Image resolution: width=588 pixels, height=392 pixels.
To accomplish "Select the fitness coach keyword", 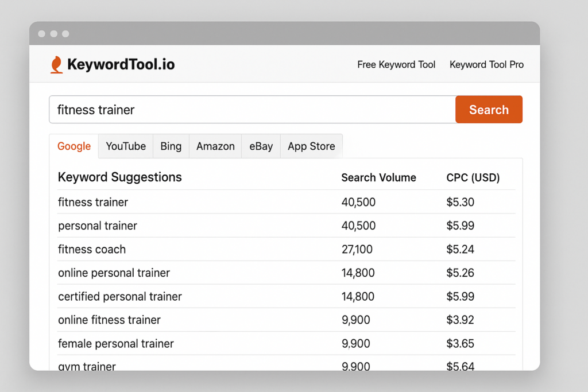I will pyautogui.click(x=92, y=249).
